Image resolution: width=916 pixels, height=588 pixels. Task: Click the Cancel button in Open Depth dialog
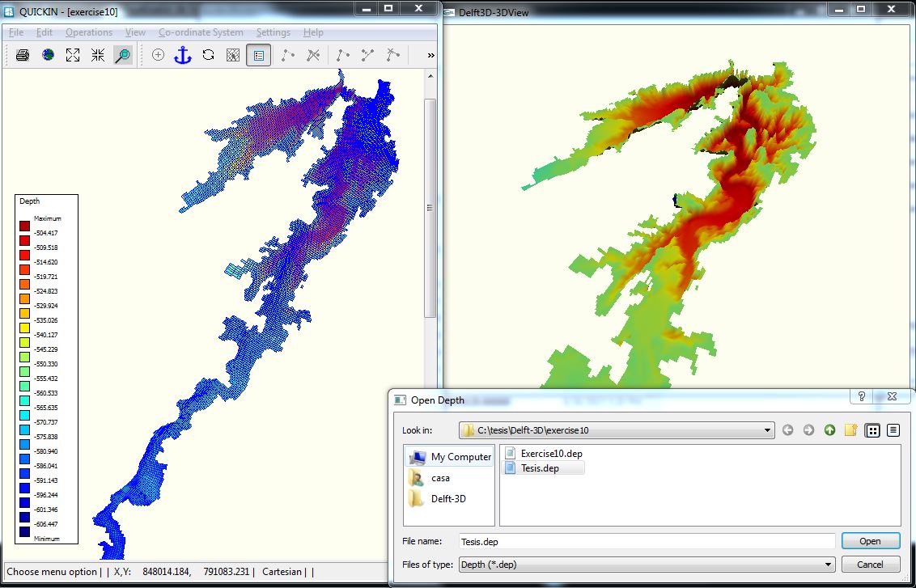pos(871,564)
